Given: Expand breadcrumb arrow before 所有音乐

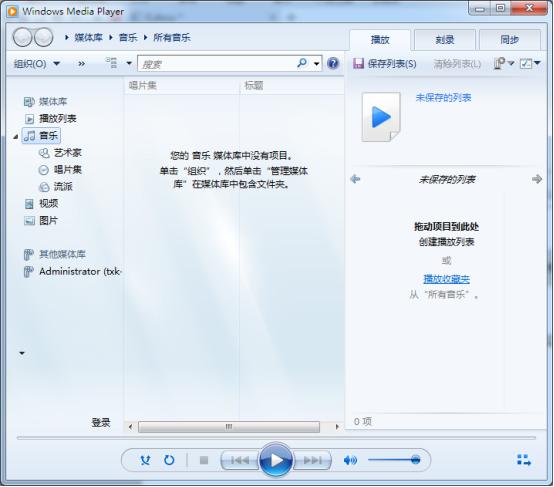Looking at the screenshot, I should (145, 37).
